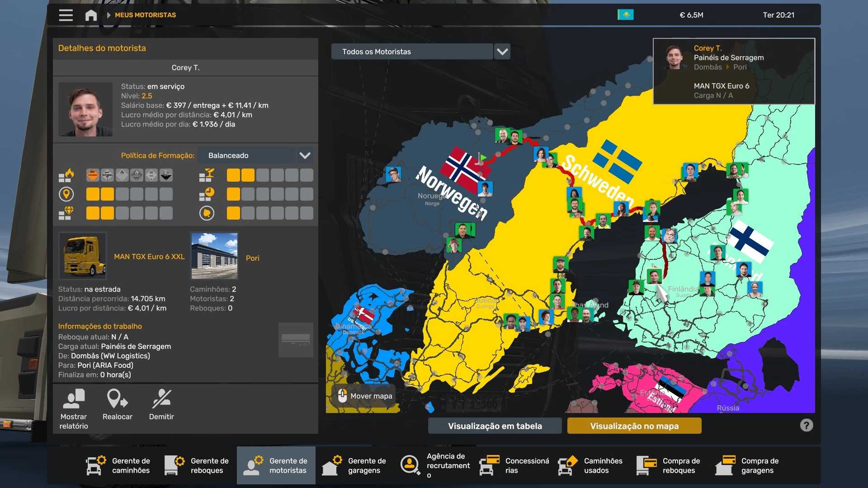The height and width of the screenshot is (488, 868).
Task: Open the help question mark button
Action: pyautogui.click(x=806, y=425)
